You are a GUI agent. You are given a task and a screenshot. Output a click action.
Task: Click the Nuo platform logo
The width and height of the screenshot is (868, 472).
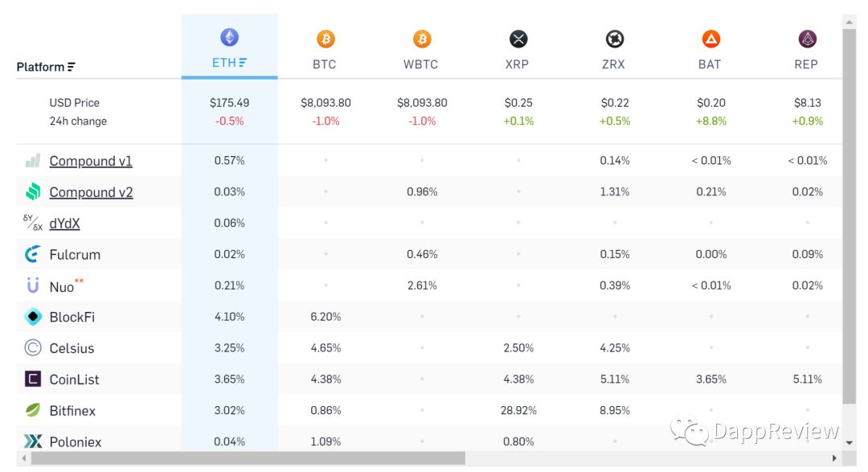[x=33, y=285]
